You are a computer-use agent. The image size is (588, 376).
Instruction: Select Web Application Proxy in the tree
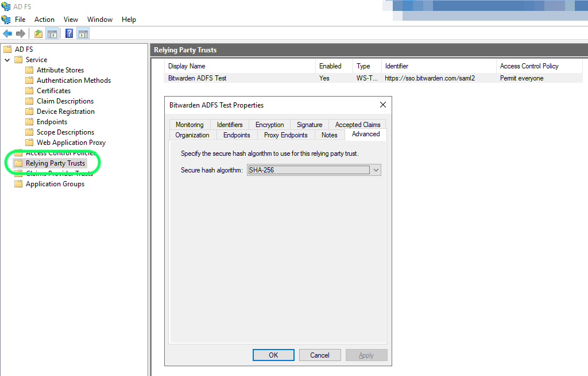(x=71, y=143)
